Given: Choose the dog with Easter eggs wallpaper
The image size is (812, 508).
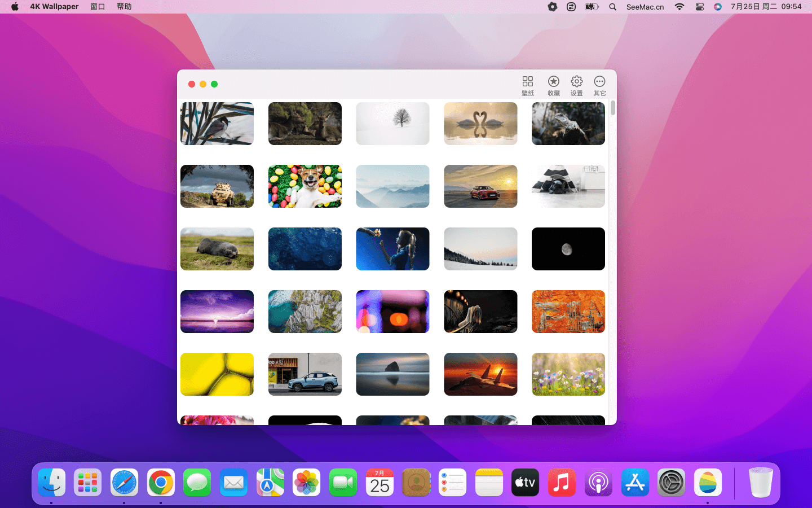Looking at the screenshot, I should click(305, 186).
